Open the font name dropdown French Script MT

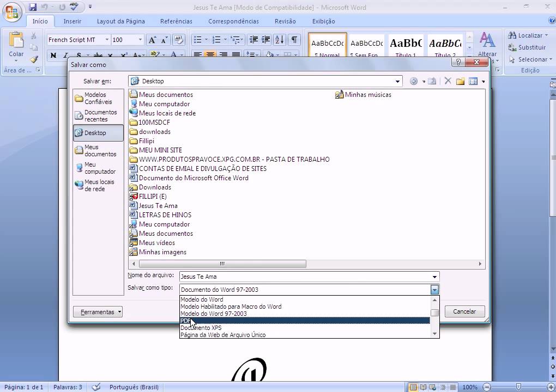click(x=107, y=40)
